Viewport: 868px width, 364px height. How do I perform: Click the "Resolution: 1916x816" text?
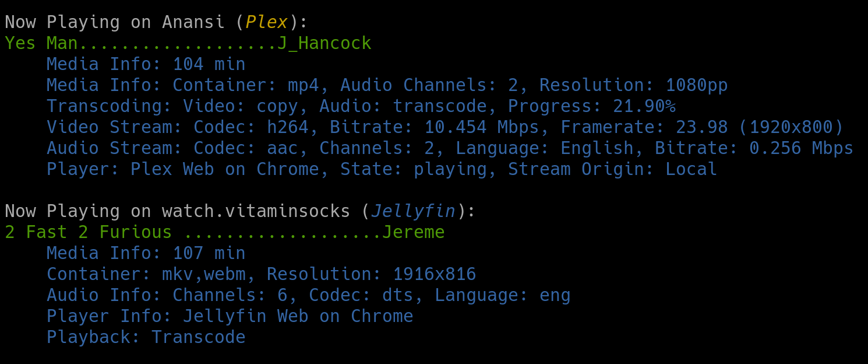click(371, 274)
